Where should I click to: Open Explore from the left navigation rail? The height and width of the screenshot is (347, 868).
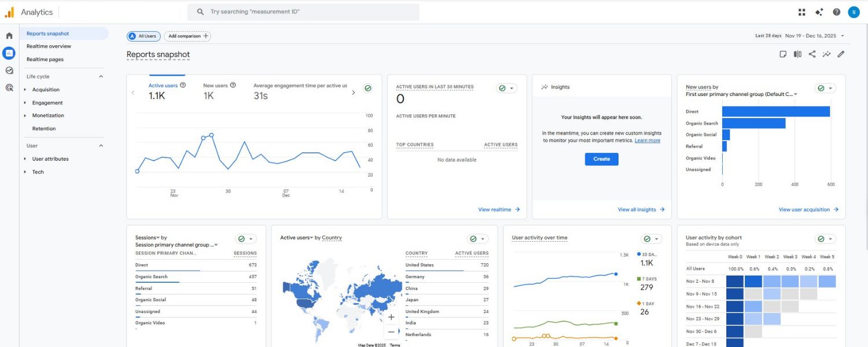[x=8, y=70]
